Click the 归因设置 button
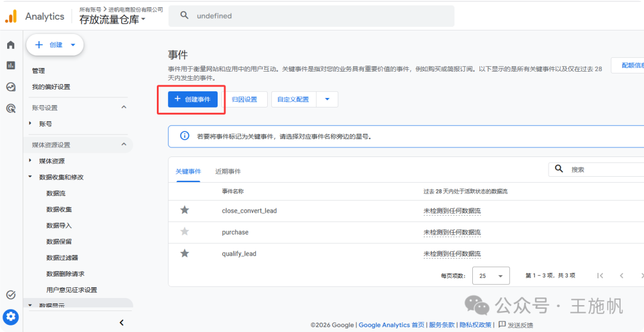The image size is (644, 332). coord(244,99)
